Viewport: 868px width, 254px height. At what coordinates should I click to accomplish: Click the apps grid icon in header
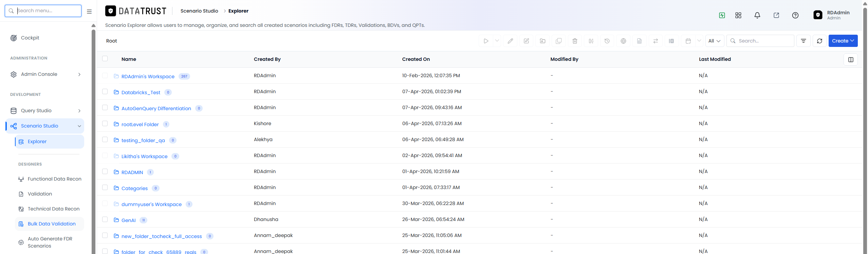click(x=738, y=15)
